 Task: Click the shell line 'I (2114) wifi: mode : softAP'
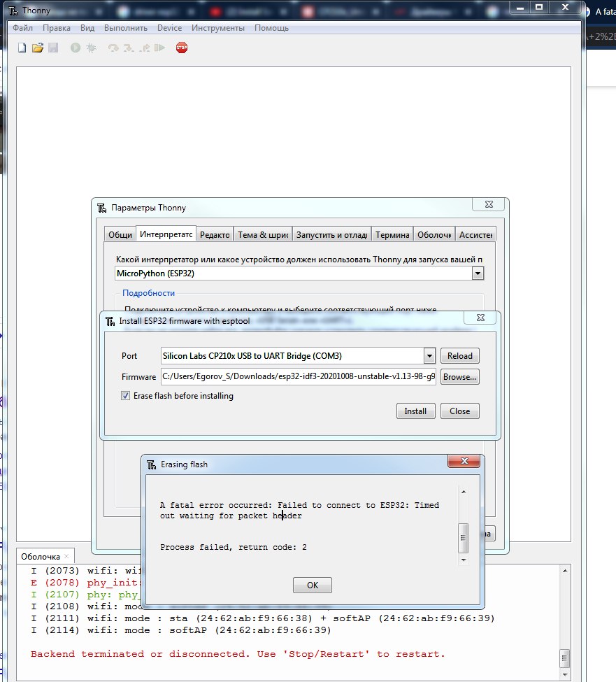tap(181, 630)
